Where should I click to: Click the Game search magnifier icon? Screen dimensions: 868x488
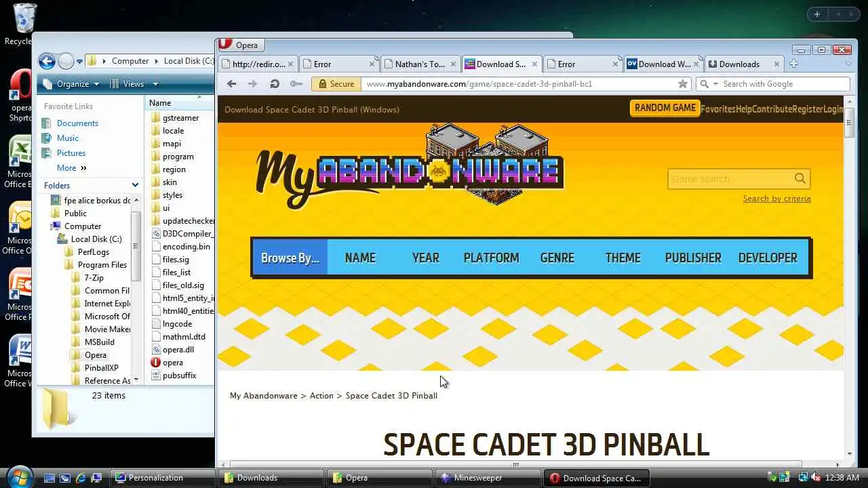(x=800, y=178)
